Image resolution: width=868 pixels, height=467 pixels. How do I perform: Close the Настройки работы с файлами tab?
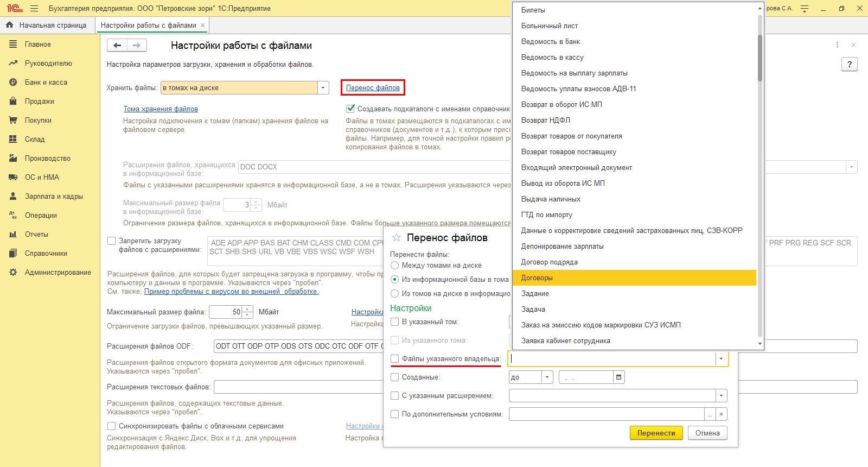coord(202,26)
